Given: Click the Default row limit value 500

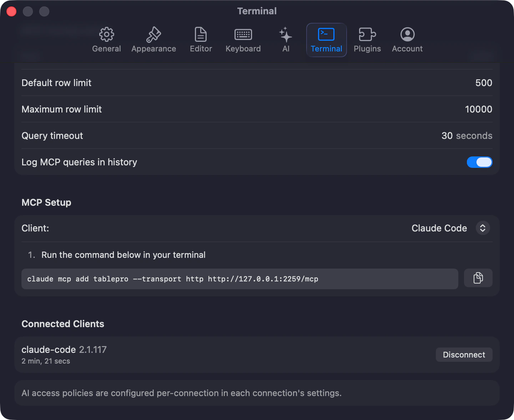Looking at the screenshot, I should point(484,83).
